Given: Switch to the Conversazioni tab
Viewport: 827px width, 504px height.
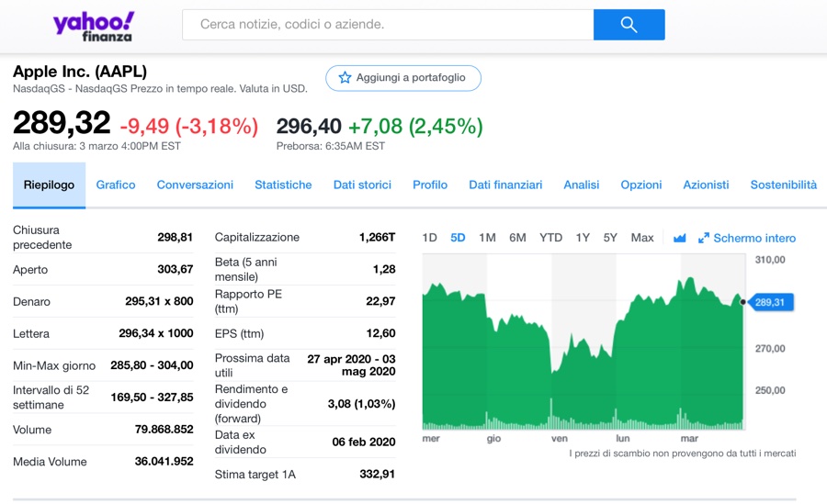Looking at the screenshot, I should point(195,185).
